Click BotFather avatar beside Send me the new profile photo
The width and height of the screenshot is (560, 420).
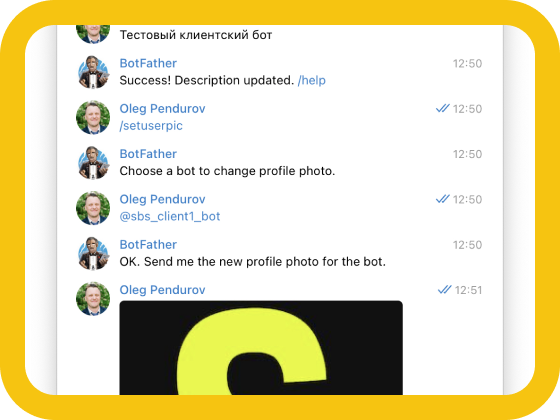pyautogui.click(x=93, y=253)
